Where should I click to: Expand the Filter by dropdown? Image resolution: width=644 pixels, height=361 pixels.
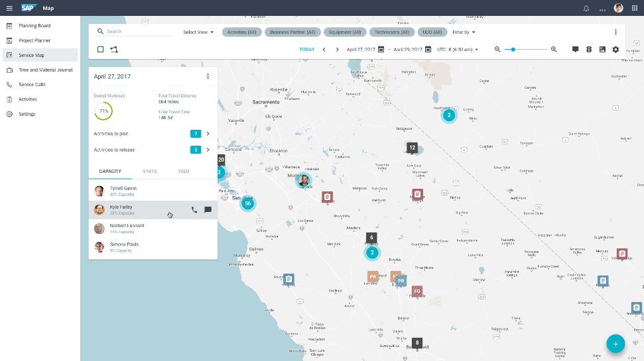pyautogui.click(x=464, y=32)
